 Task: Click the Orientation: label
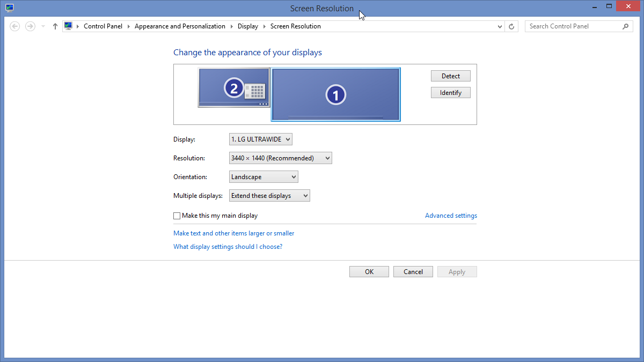click(190, 177)
